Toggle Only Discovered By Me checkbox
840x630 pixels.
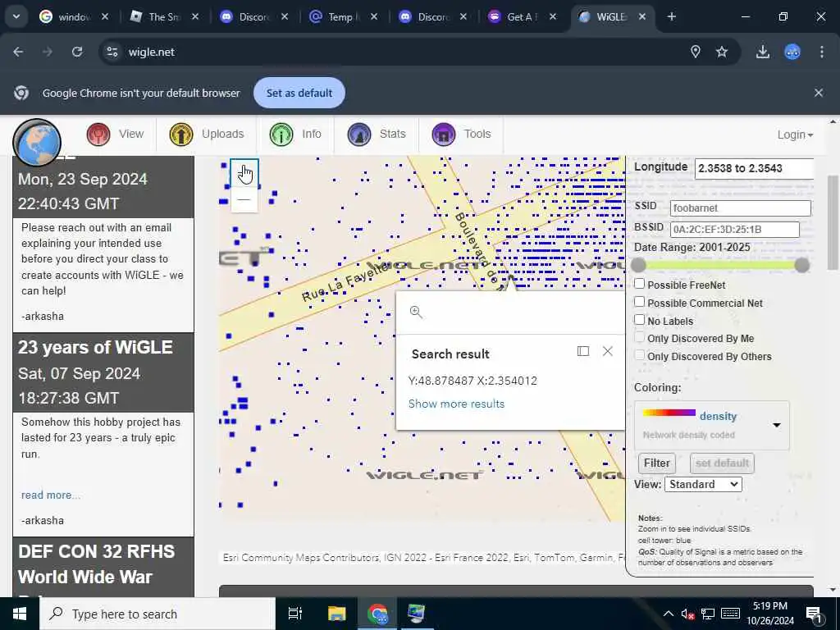[x=640, y=337]
